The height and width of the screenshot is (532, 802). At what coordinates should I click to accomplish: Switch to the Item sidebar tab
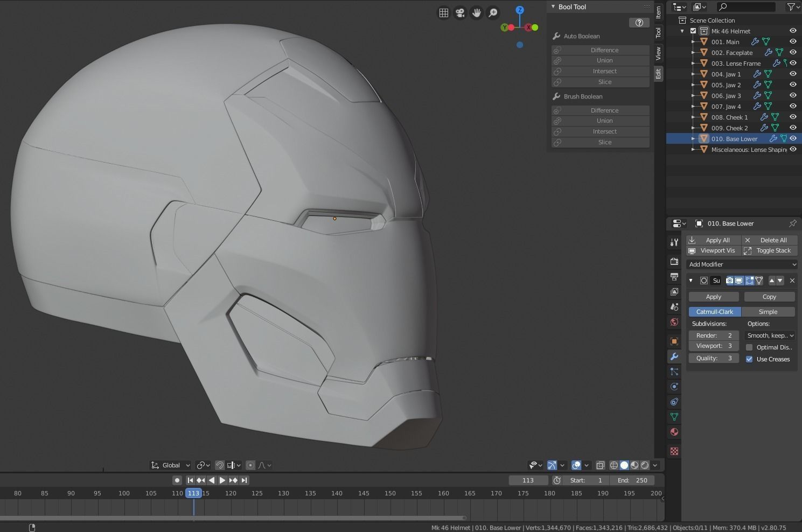[658, 12]
